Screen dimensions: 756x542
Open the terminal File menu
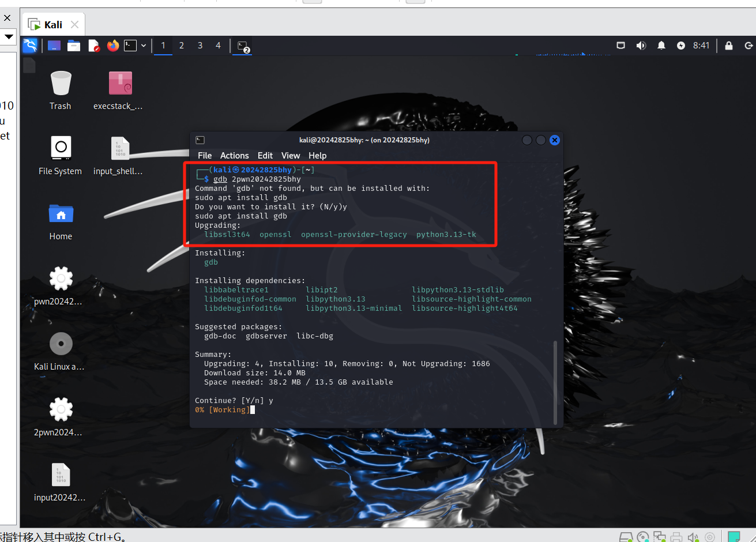[205, 156]
